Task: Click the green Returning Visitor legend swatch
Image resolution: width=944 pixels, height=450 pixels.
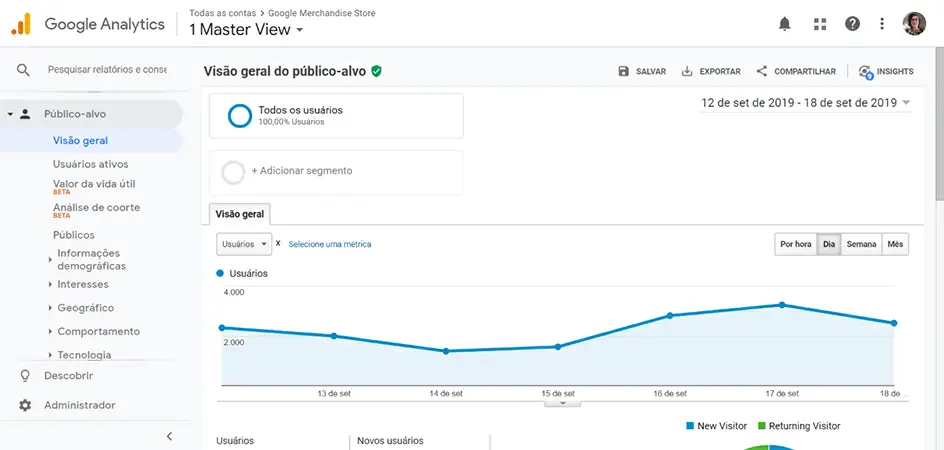Action: (x=762, y=426)
